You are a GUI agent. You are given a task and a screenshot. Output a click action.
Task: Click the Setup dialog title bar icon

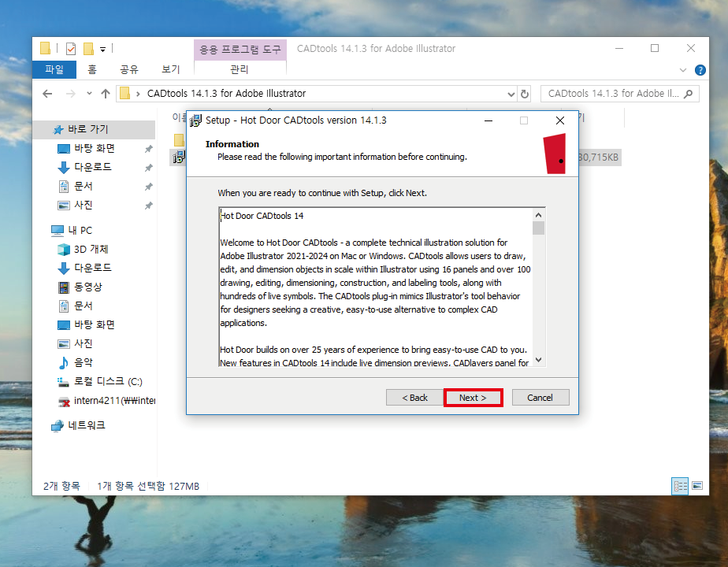click(x=195, y=120)
